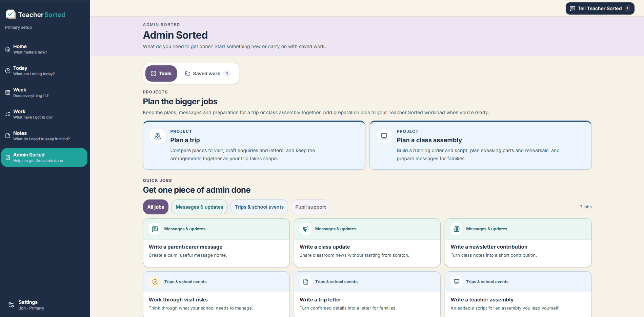
Task: Switch to the Tools tab
Action: [x=161, y=73]
